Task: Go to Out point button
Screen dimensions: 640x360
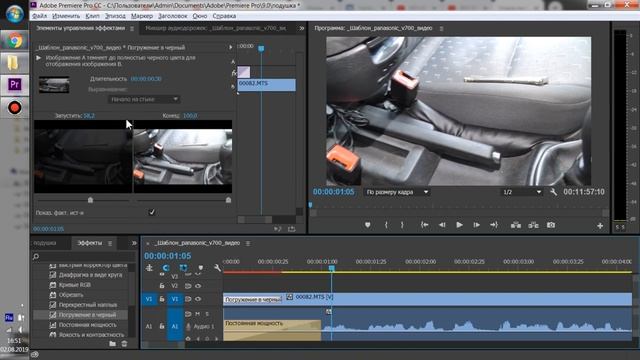Action: [494, 225]
